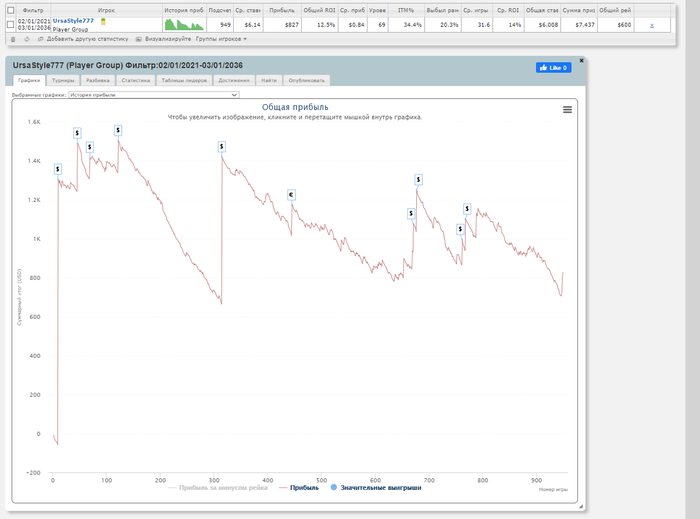
Task: Sort by the Фильтр column header
Action: pos(33,10)
